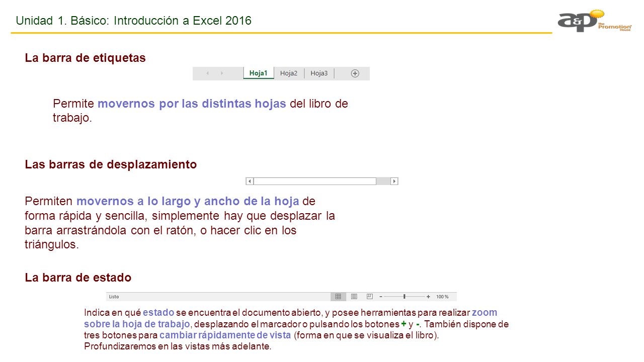Click the next sheet navigation arrow
This screenshot has width=644, height=362.
coord(222,73)
